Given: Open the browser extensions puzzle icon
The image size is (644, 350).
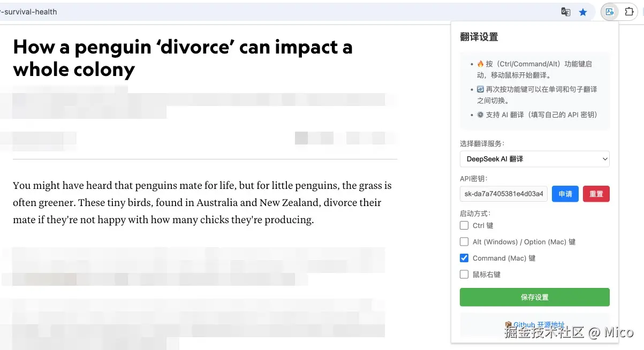Looking at the screenshot, I should tap(630, 11).
